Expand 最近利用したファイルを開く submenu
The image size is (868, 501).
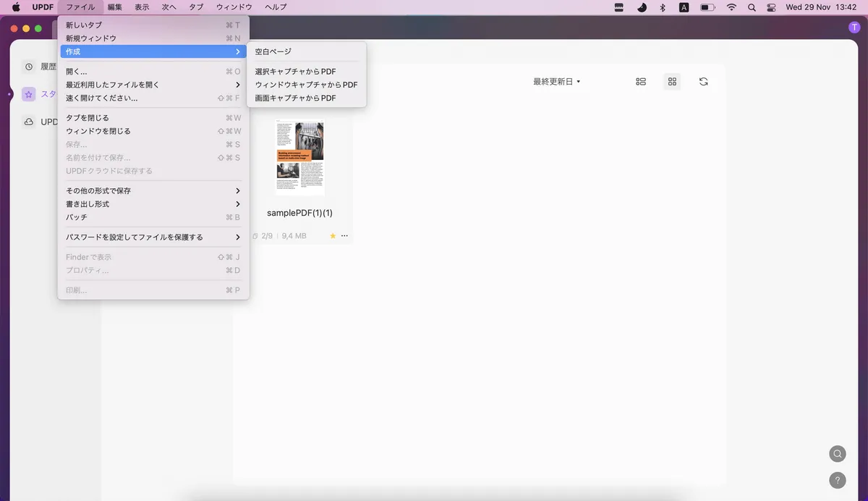(x=153, y=85)
